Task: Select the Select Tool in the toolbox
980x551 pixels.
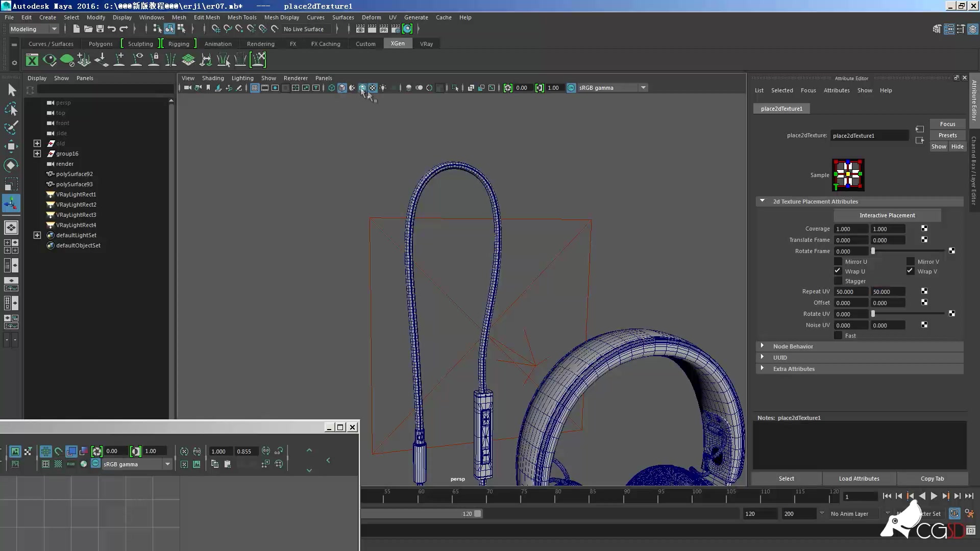Action: tap(12, 90)
